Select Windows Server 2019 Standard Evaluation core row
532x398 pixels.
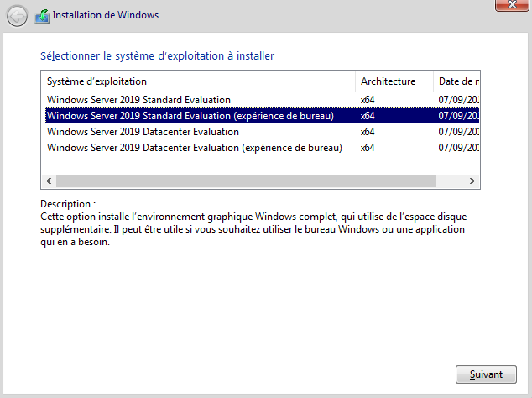click(x=262, y=100)
